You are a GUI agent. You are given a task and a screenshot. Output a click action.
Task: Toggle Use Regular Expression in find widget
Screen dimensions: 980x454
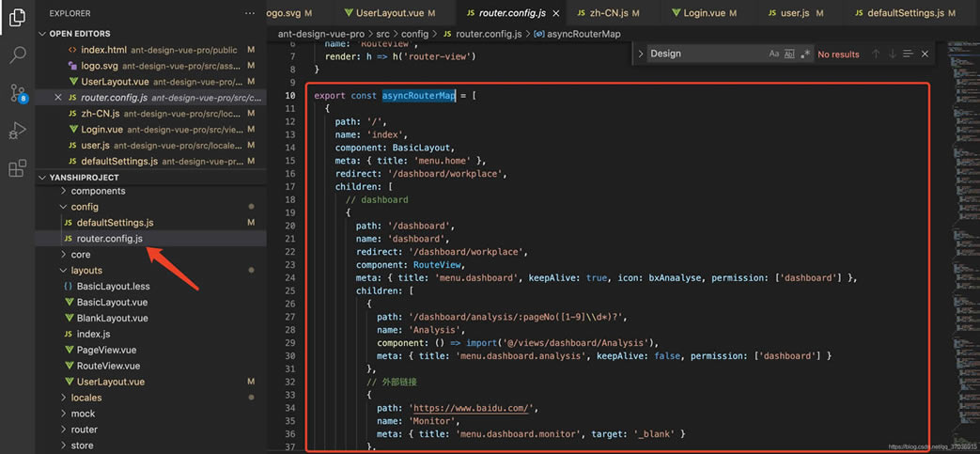805,54
